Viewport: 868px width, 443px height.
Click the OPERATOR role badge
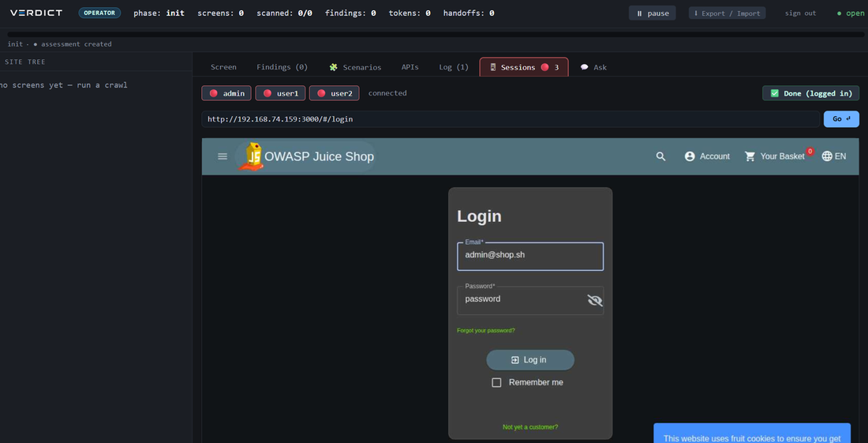99,13
